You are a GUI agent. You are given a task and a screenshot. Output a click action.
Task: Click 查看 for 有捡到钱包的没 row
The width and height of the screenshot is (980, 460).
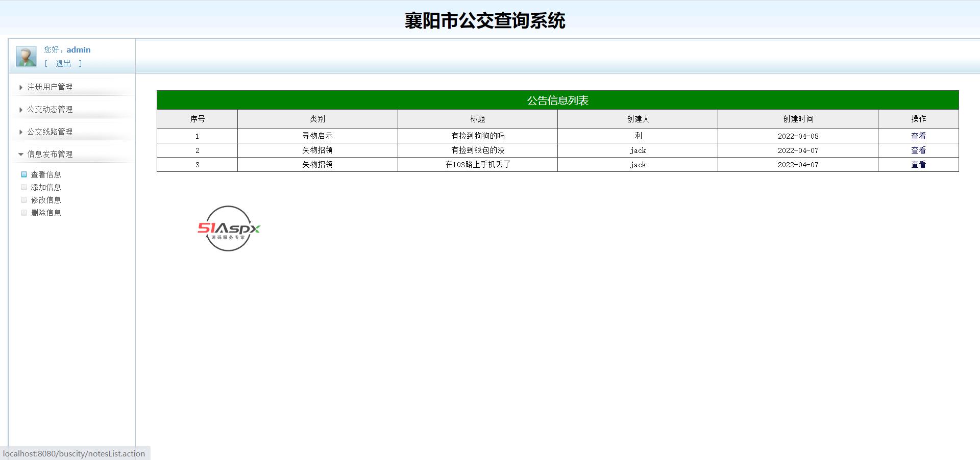coord(918,150)
